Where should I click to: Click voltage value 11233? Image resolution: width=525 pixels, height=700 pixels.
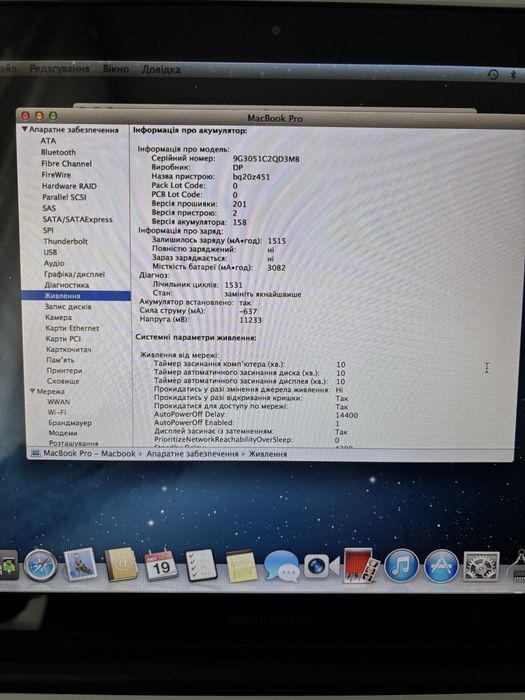tap(250, 320)
